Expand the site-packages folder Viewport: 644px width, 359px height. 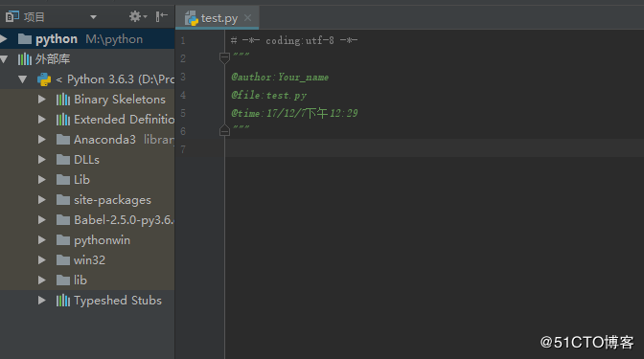coord(41,200)
